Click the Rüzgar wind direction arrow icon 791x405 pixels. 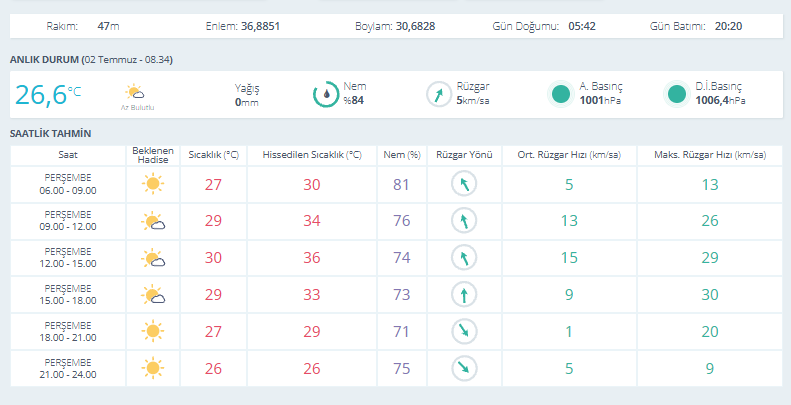point(439,94)
